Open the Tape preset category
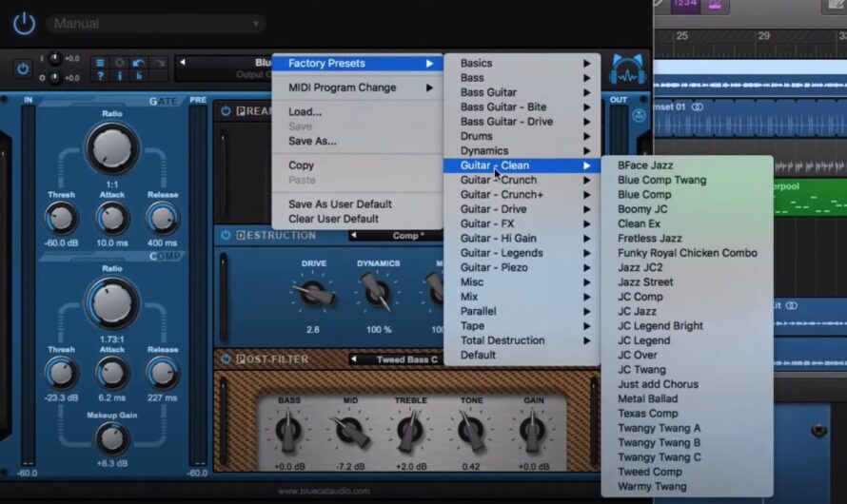This screenshot has width=847, height=504. (522, 326)
